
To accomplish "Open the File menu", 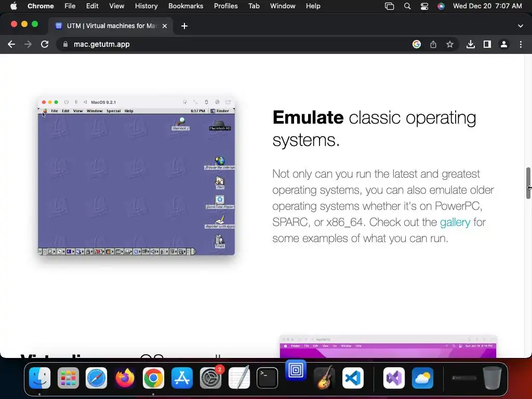I will (x=70, y=6).
